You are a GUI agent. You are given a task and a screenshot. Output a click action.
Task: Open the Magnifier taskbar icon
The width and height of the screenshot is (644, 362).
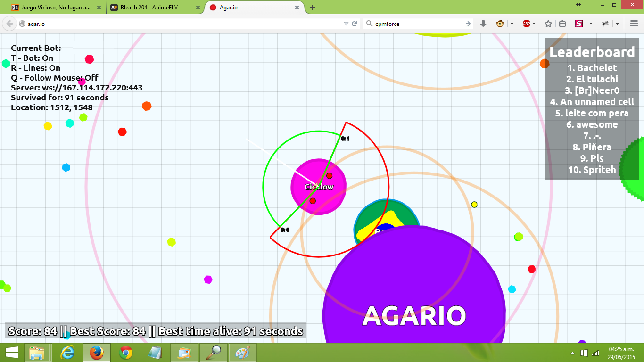point(215,353)
